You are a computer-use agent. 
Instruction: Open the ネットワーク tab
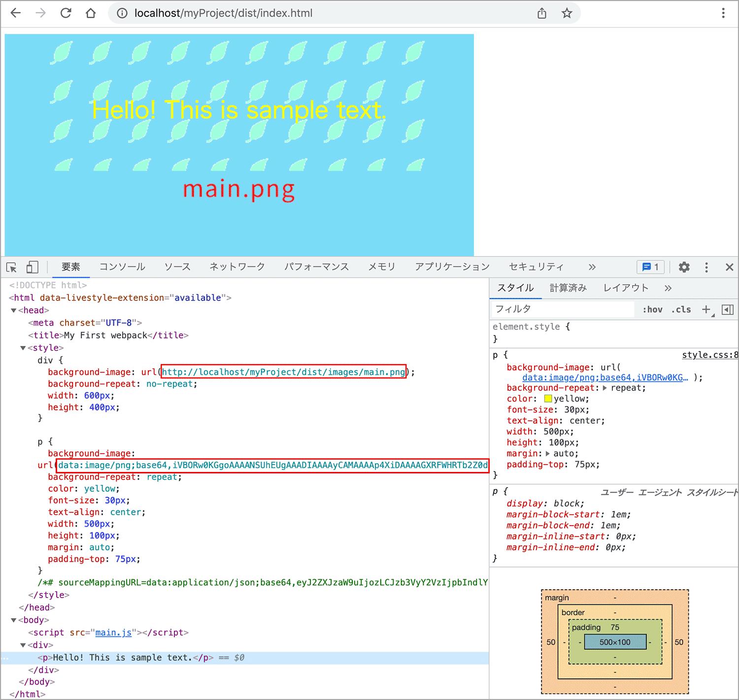[237, 267]
